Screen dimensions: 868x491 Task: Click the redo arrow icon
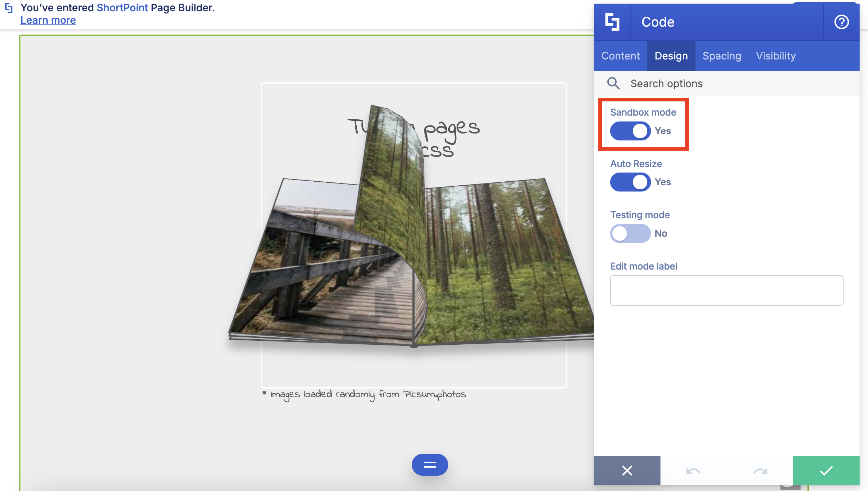[760, 471]
